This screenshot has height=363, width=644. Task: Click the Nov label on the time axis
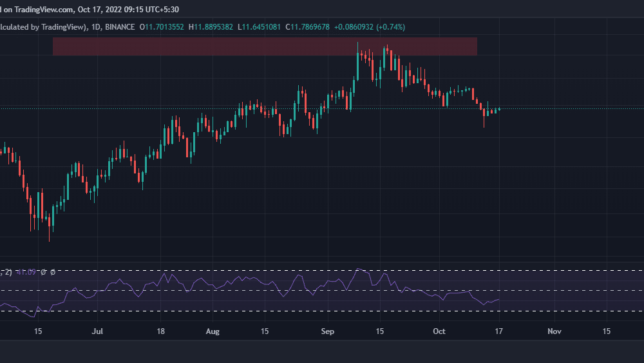coord(554,331)
